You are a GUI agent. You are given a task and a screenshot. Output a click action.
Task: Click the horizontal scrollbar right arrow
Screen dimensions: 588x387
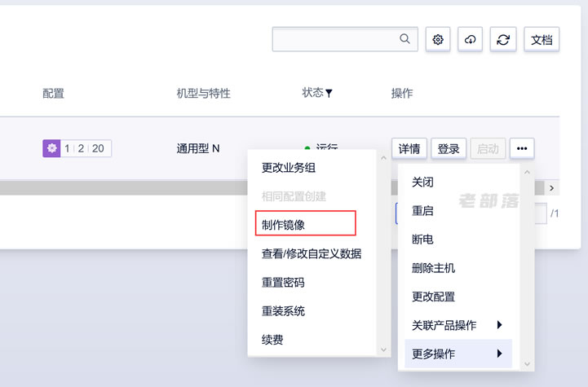pyautogui.click(x=551, y=188)
